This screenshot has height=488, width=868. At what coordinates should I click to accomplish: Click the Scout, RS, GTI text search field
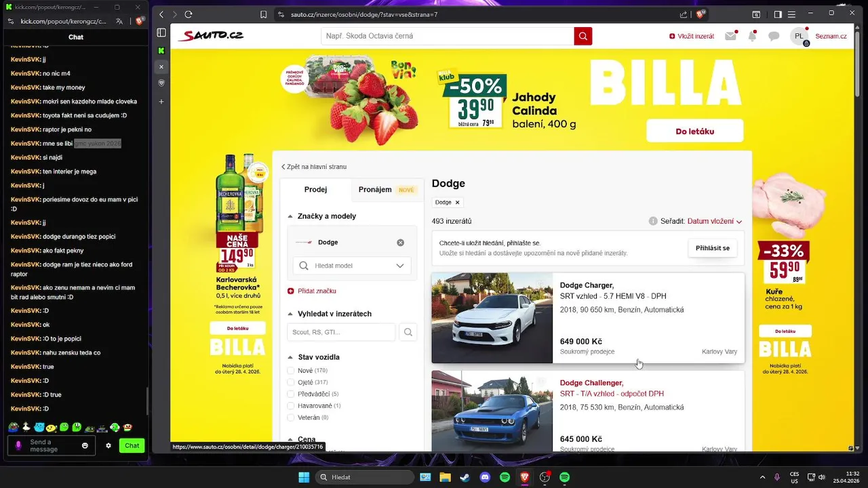342,332
